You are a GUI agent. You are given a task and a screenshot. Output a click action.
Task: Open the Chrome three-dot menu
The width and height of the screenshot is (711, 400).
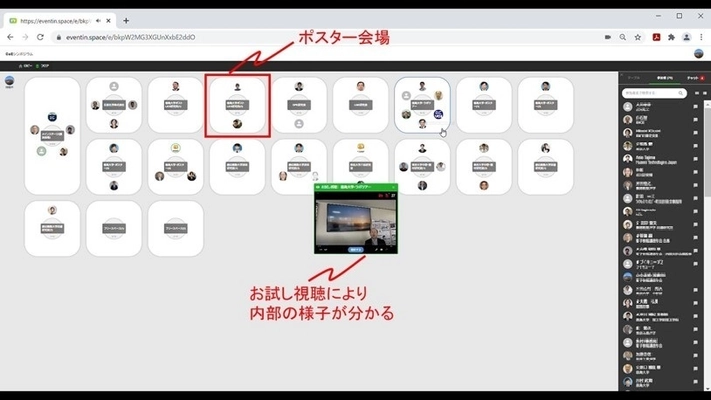[x=701, y=37]
